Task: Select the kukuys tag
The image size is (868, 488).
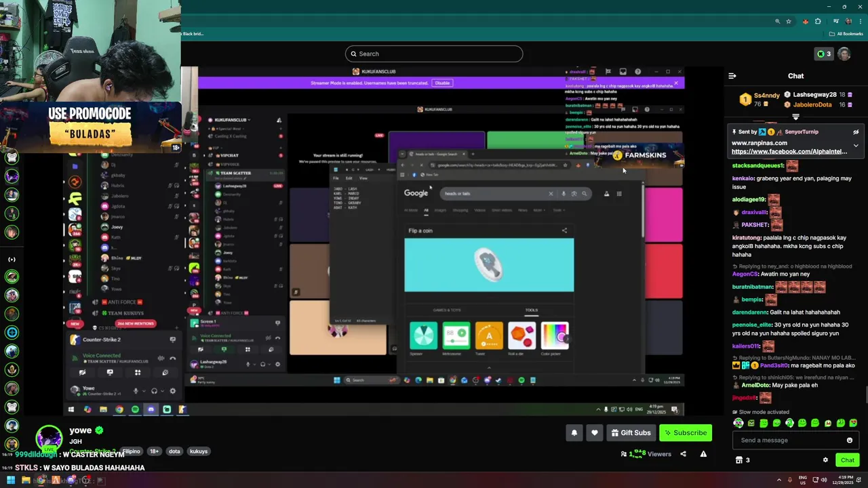Action: tap(199, 451)
